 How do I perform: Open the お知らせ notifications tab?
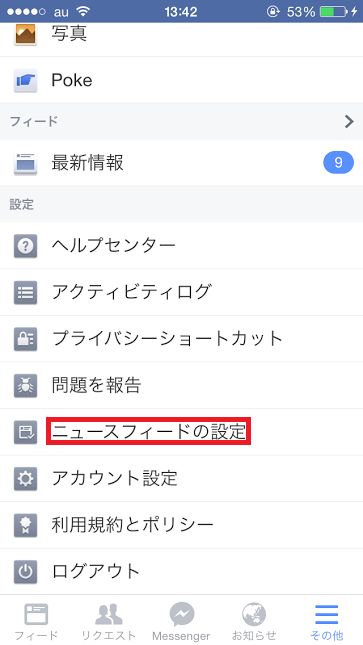pyautogui.click(x=254, y=621)
